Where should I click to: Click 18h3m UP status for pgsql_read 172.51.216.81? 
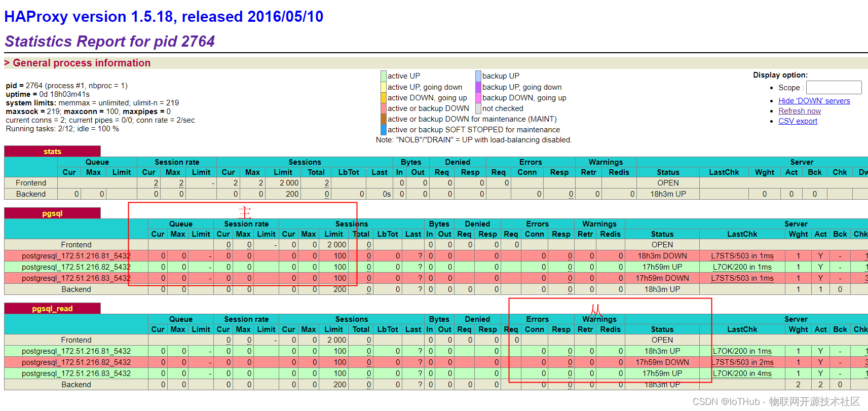click(x=662, y=351)
